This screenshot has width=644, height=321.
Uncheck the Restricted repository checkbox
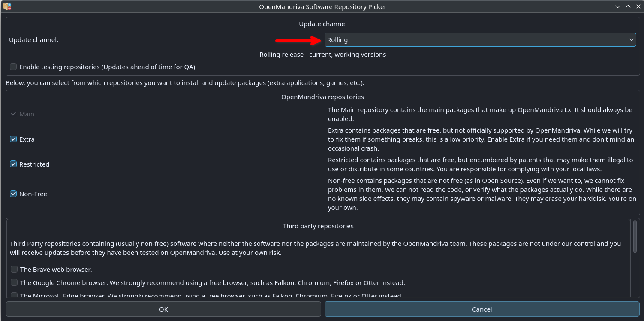coord(13,164)
